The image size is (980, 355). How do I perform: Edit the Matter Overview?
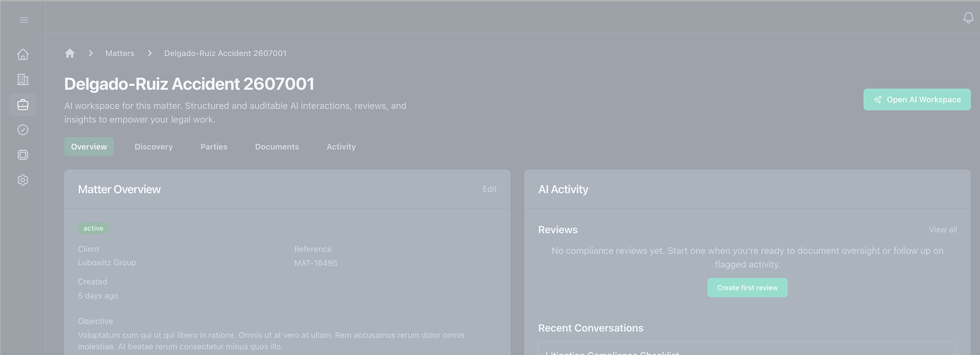pos(489,189)
